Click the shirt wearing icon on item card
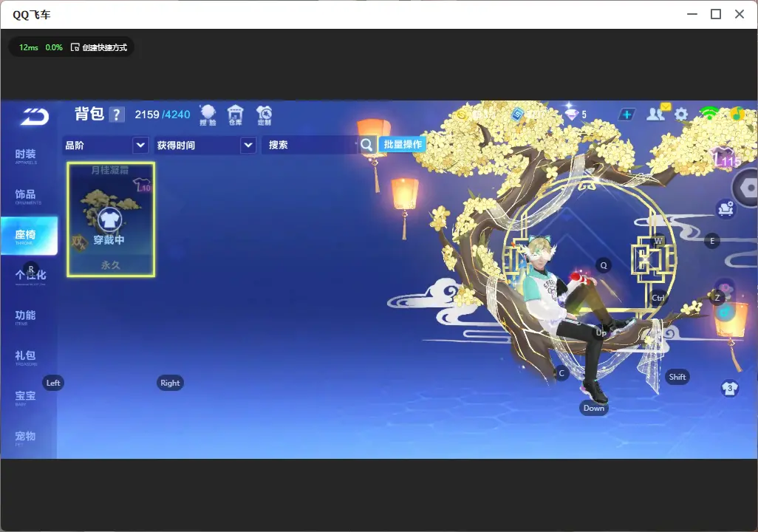This screenshot has width=758, height=532. (x=110, y=220)
